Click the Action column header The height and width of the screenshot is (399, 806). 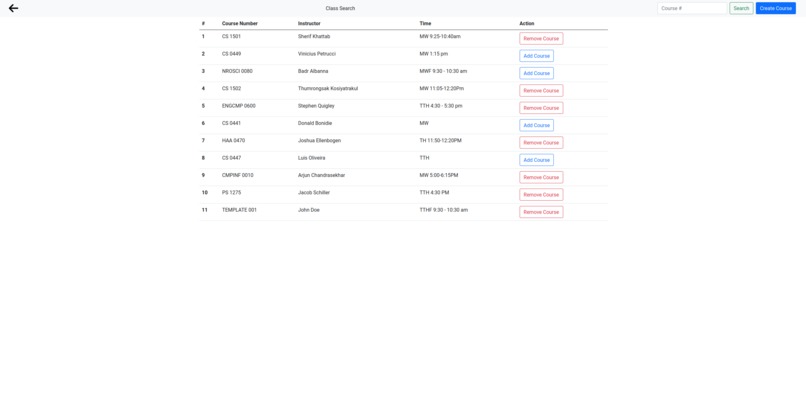tap(527, 24)
